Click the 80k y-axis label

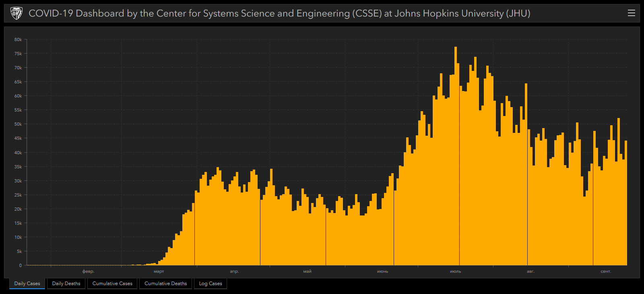coord(18,39)
